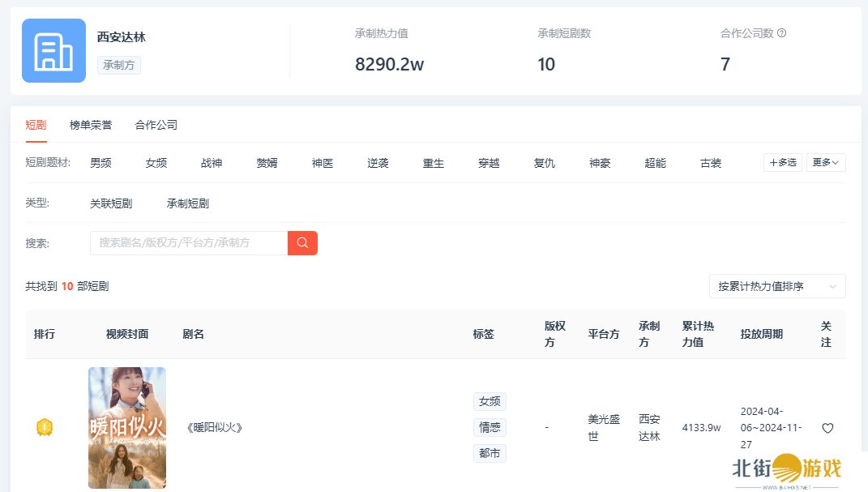Click the 西安达林 company building logo

(53, 51)
